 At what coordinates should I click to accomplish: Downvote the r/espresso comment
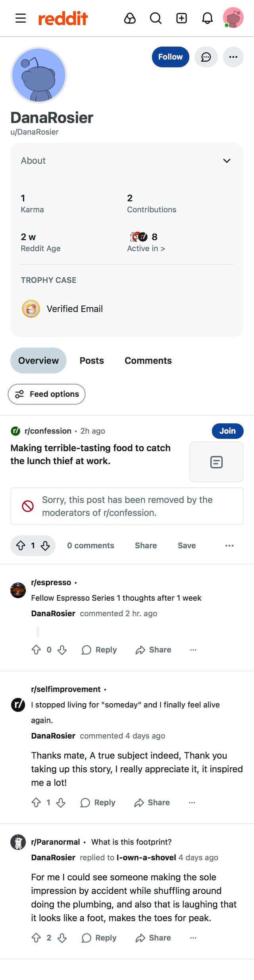tap(62, 650)
